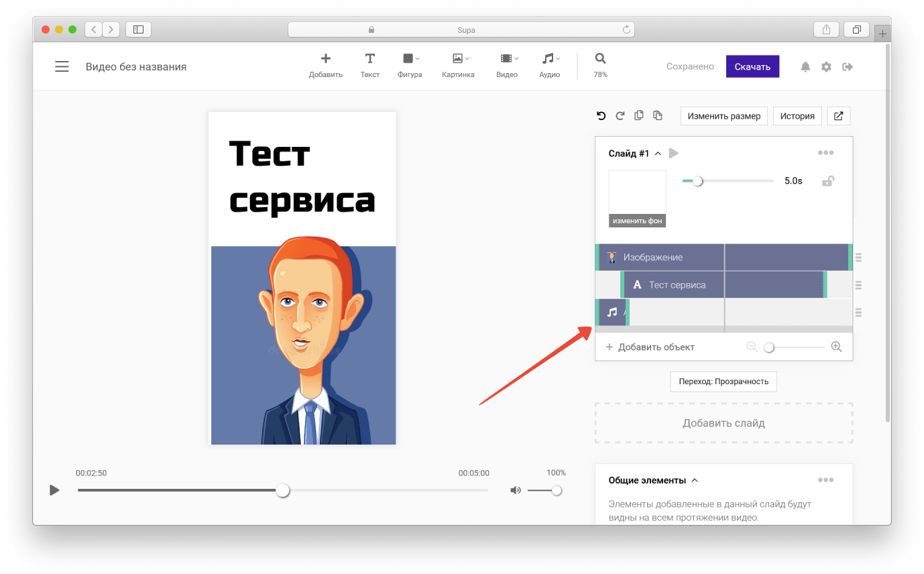This screenshot has height=574, width=924.
Task: Click the Safari address bar
Action: 461,30
